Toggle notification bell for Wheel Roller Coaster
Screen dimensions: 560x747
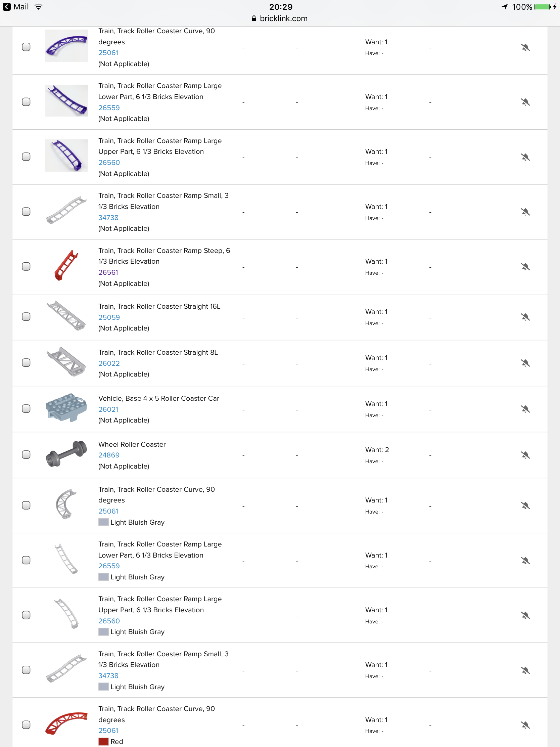(525, 455)
